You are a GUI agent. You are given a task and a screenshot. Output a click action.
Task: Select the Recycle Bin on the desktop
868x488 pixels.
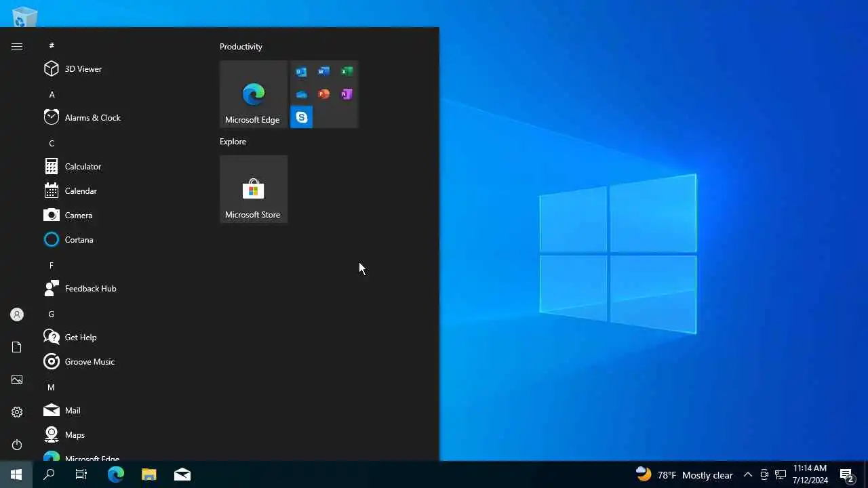(24, 16)
